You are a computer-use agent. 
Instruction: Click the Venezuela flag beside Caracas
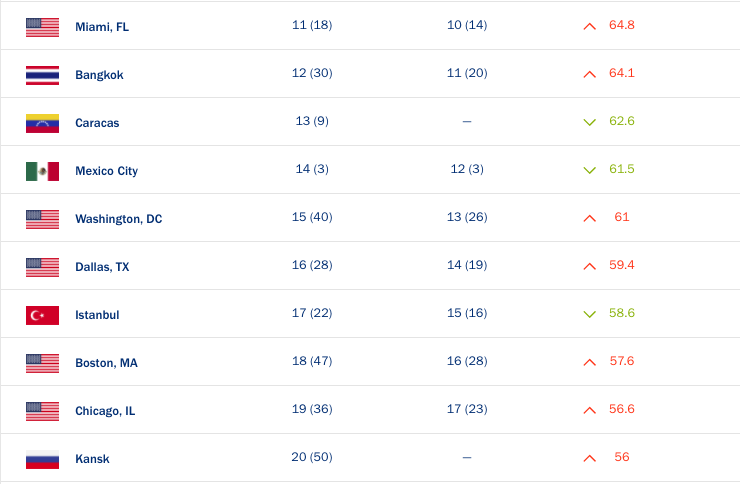coord(42,123)
